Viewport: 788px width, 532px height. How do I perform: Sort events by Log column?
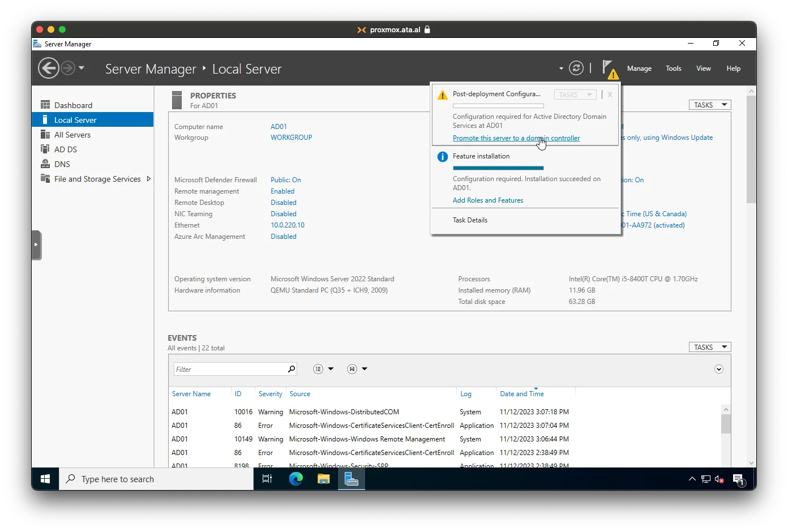466,394
